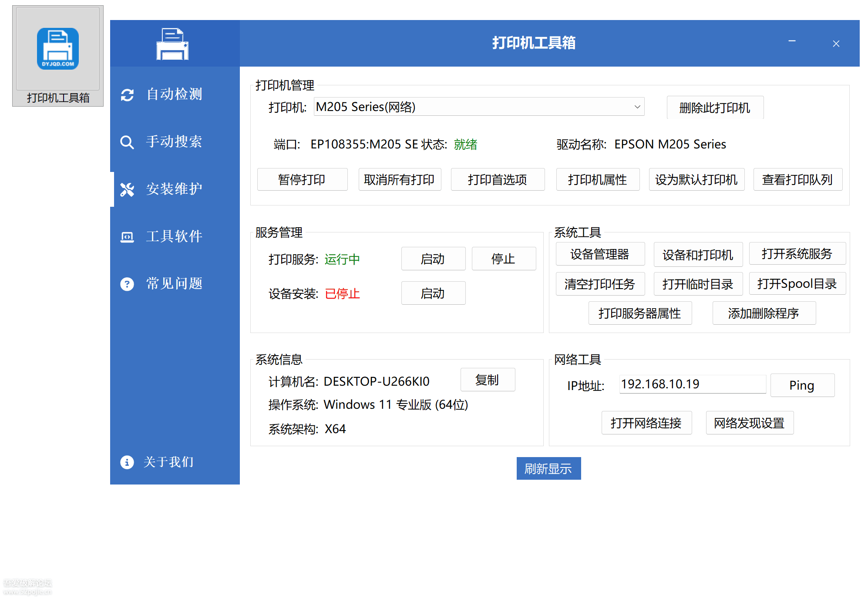
Task: Start the device install service with 启动
Action: pos(433,293)
